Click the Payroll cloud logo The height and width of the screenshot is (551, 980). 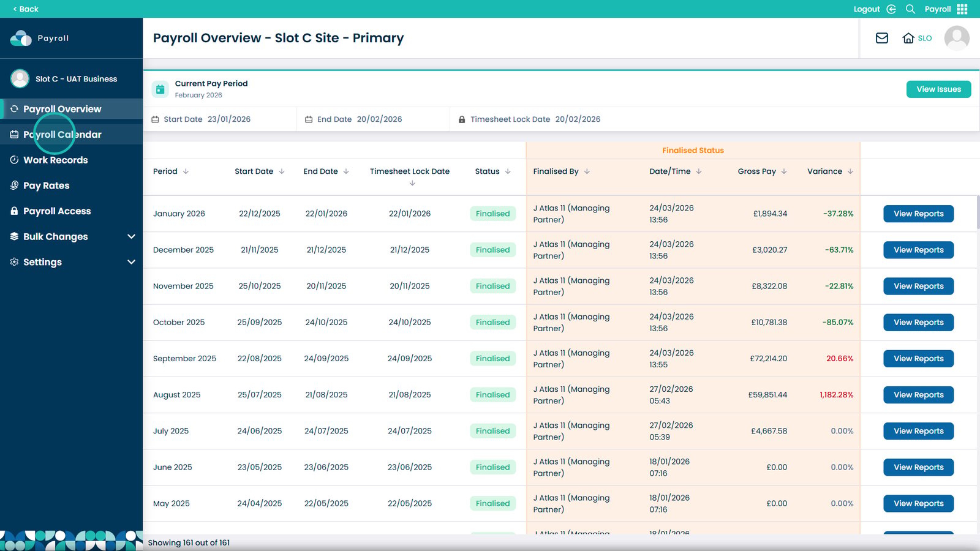click(x=21, y=38)
